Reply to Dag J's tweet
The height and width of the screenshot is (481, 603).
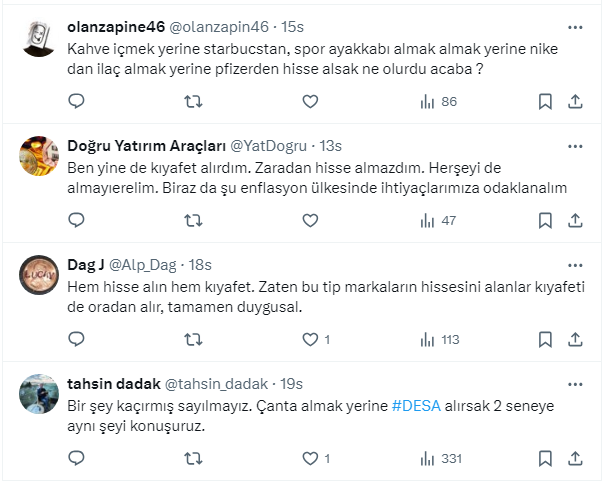point(77,339)
